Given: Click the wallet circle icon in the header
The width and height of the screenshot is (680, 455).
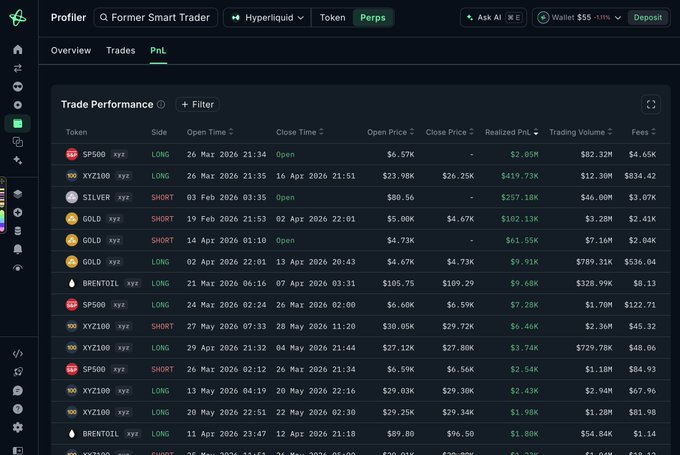Looking at the screenshot, I should pyautogui.click(x=543, y=18).
